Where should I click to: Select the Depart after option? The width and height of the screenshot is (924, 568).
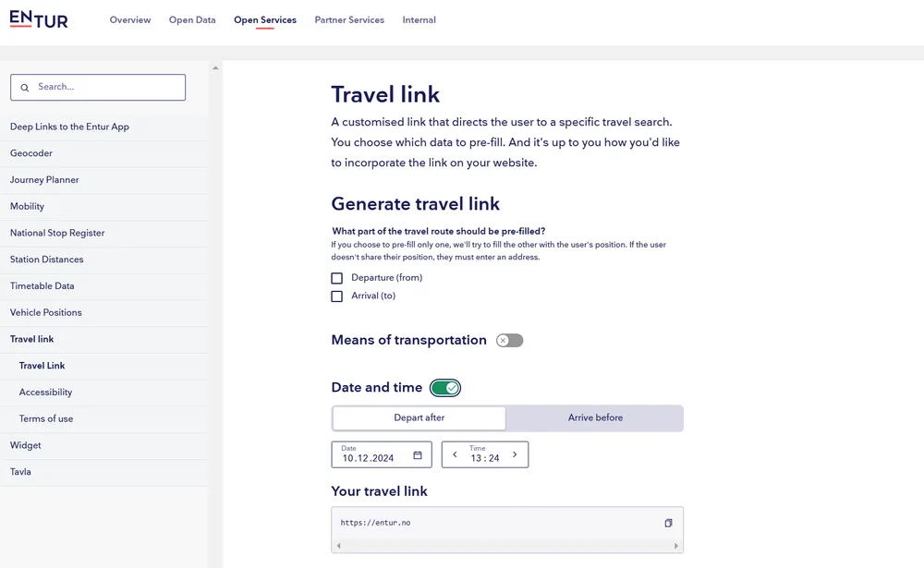click(419, 418)
